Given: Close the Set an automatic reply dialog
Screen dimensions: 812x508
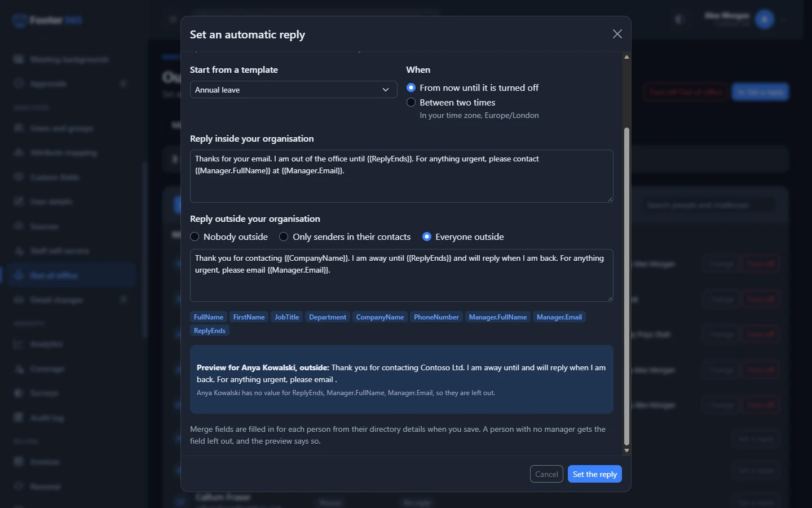Looking at the screenshot, I should tap(617, 34).
